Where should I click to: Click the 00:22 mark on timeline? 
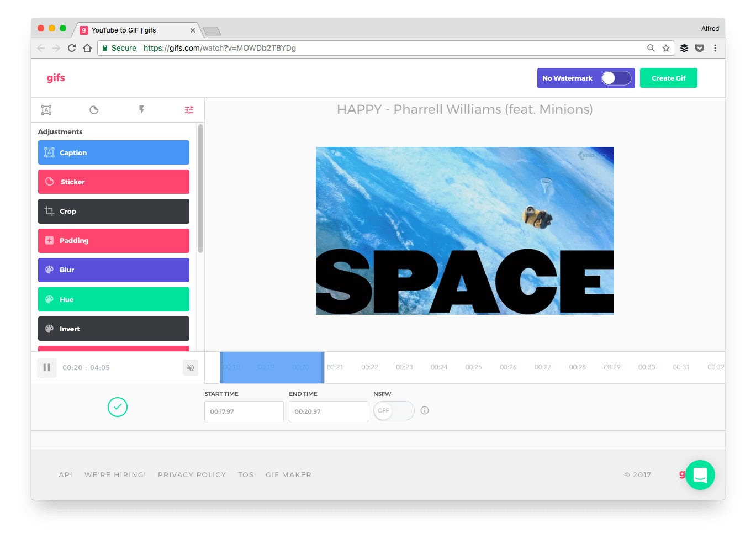tap(370, 367)
